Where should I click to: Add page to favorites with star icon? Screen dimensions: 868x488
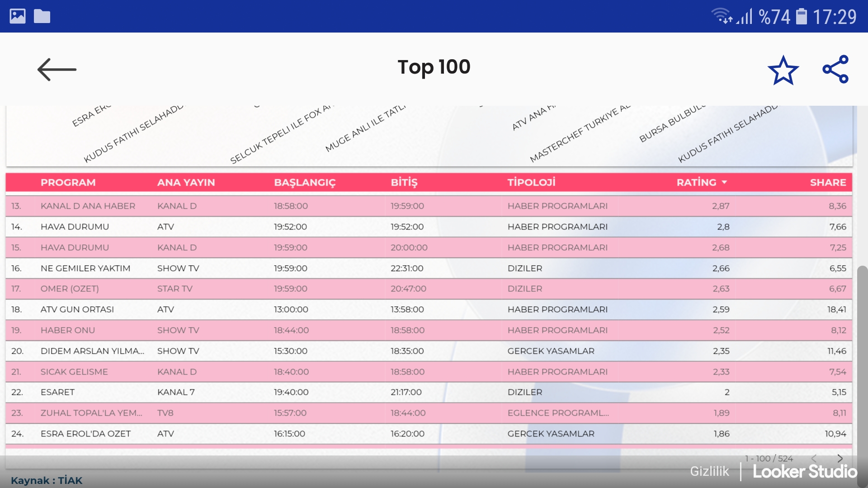(x=783, y=70)
